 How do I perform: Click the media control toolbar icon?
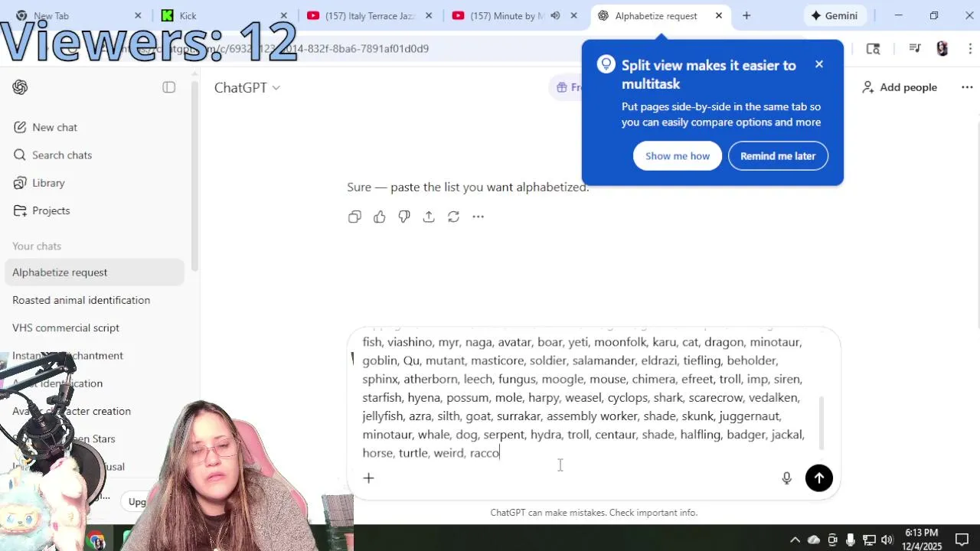tap(915, 48)
